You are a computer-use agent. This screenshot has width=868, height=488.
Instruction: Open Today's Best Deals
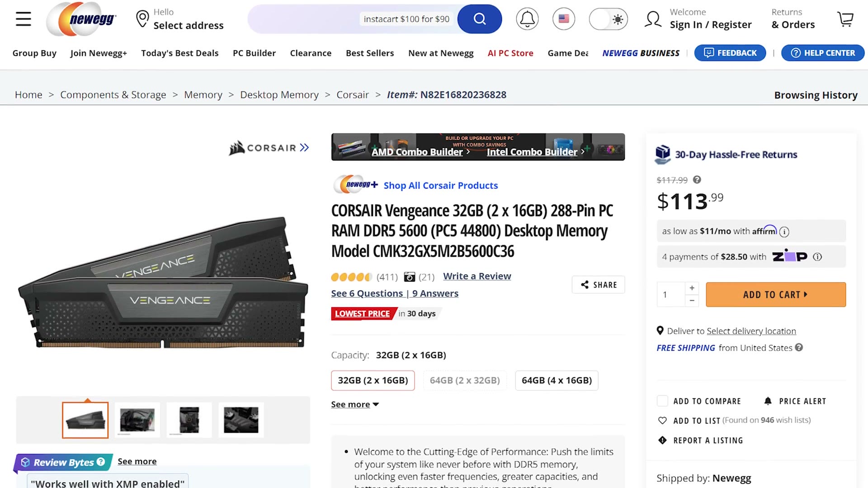[x=179, y=53]
